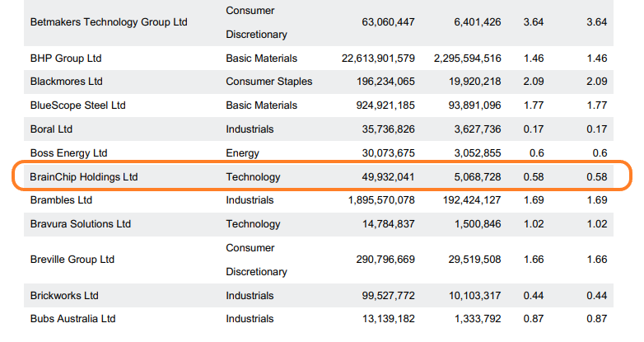Select the Brambles Ltd company cell
The width and height of the screenshot is (644, 342).
pos(63,200)
